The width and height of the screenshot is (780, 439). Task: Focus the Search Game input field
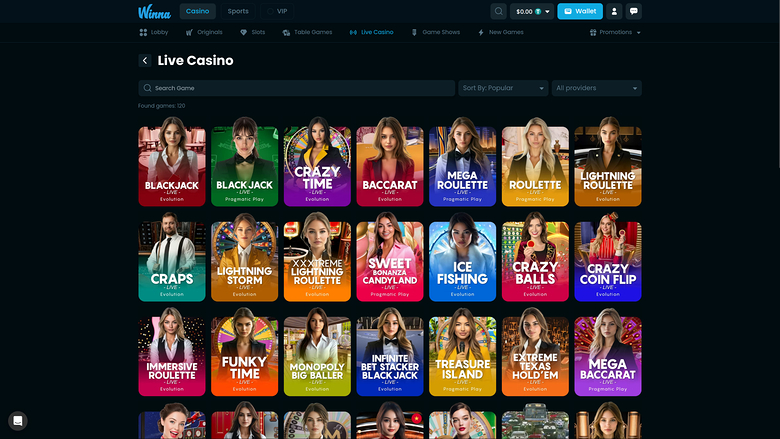pos(296,88)
